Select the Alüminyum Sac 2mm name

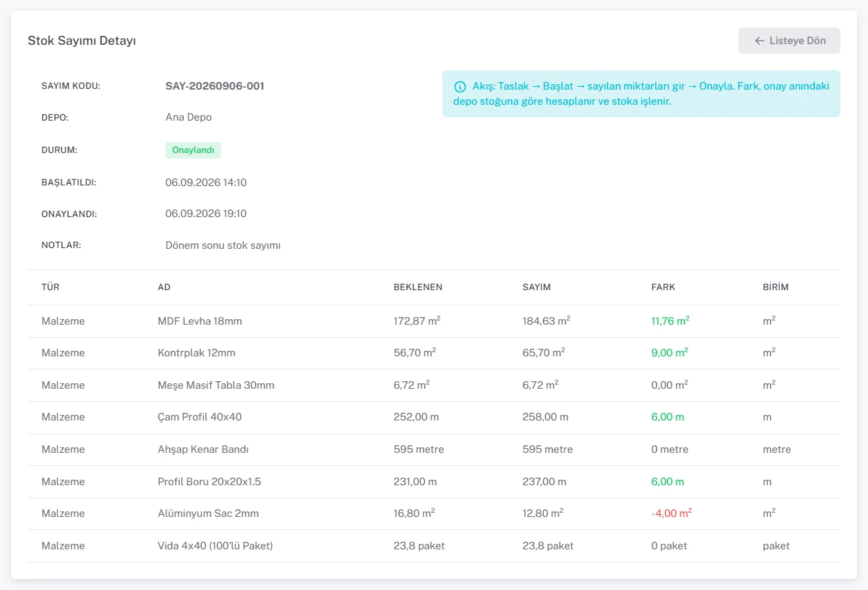coord(209,513)
